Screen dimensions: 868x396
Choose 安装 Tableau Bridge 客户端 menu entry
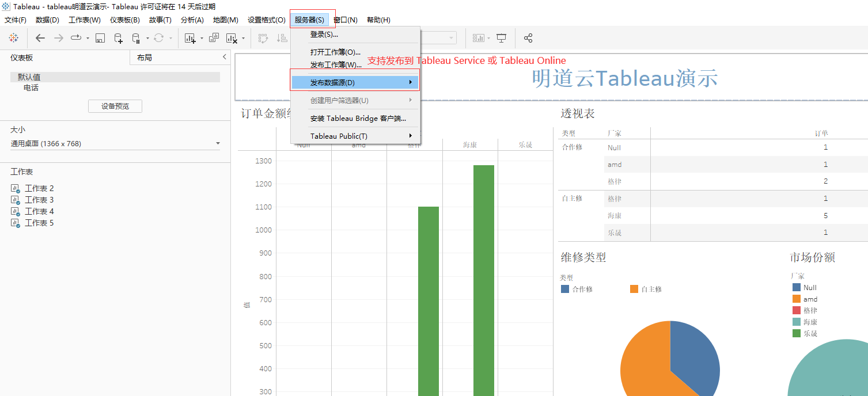358,119
